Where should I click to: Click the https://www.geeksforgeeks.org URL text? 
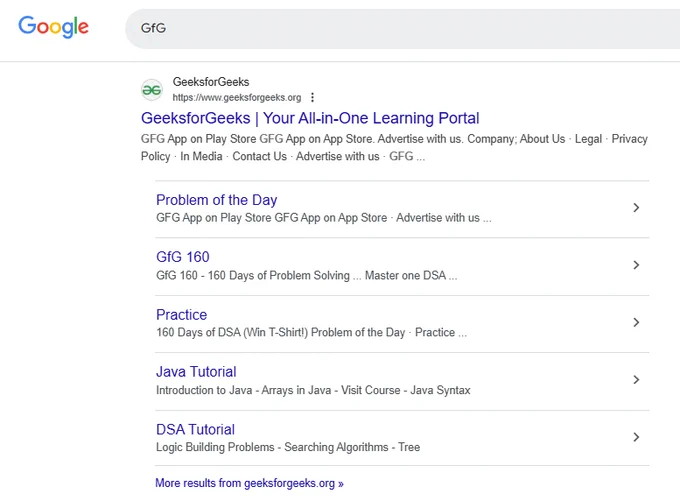(x=237, y=98)
